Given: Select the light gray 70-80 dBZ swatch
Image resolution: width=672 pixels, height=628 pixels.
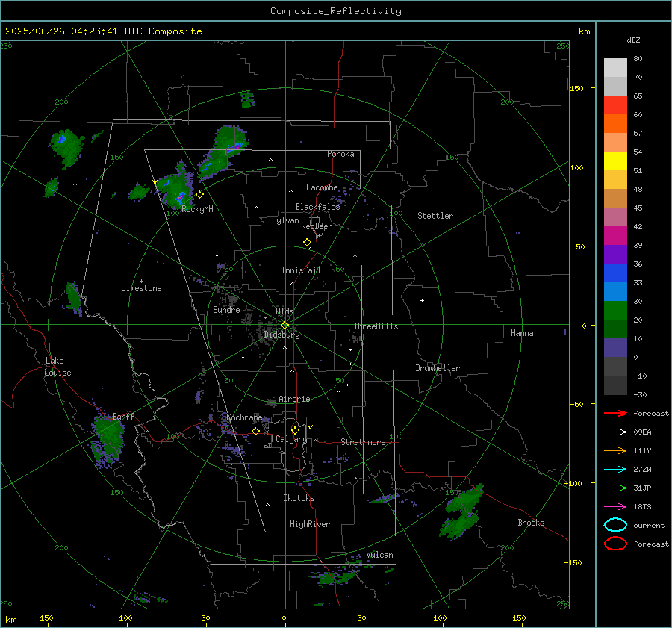Looking at the screenshot, I should click(x=615, y=68).
